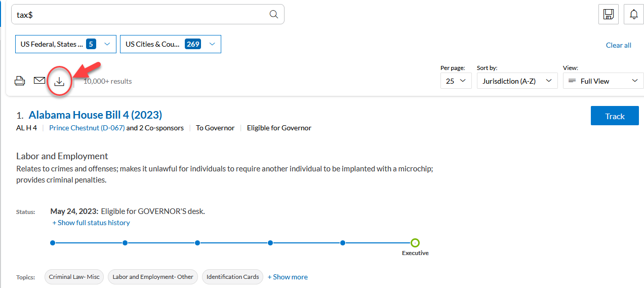The height and width of the screenshot is (288, 644).
Task: Expand Show full status history
Action: (91, 223)
